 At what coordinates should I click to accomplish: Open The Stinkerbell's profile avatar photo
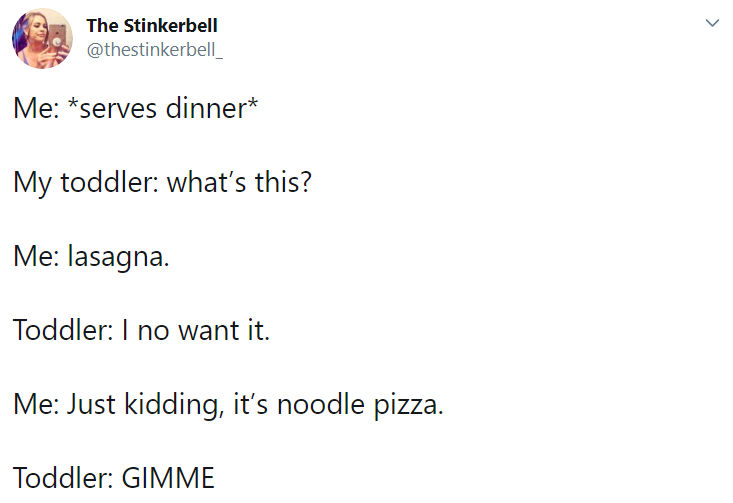pyautogui.click(x=42, y=38)
